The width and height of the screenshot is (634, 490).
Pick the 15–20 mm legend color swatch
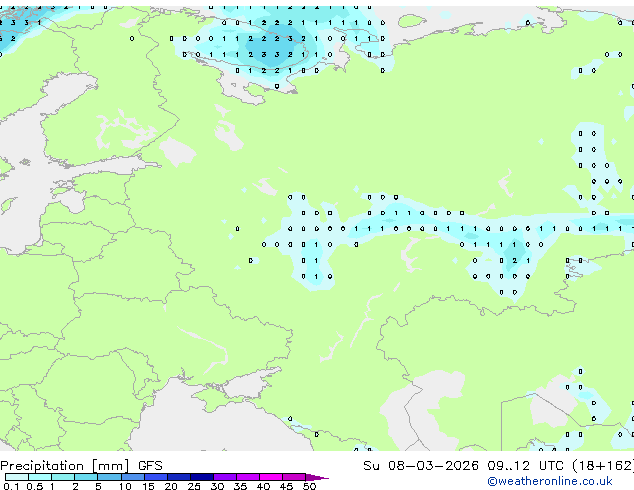(155, 477)
